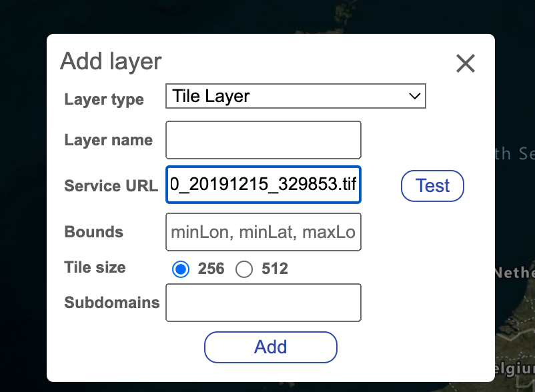The height and width of the screenshot is (392, 535).
Task: Focus the Service URL field
Action: point(263,185)
